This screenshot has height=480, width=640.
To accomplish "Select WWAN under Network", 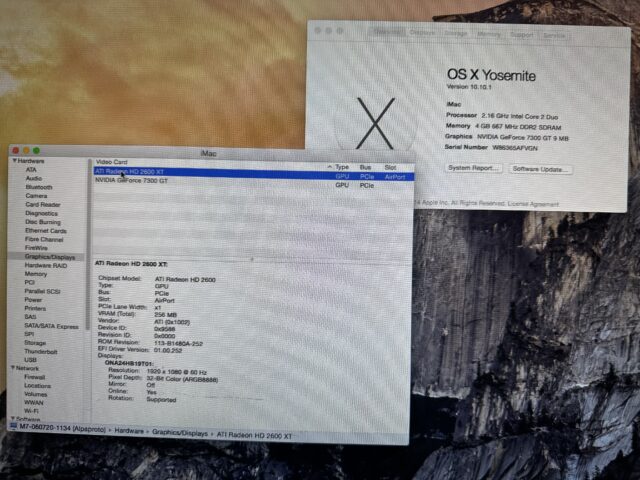I will tap(34, 402).
